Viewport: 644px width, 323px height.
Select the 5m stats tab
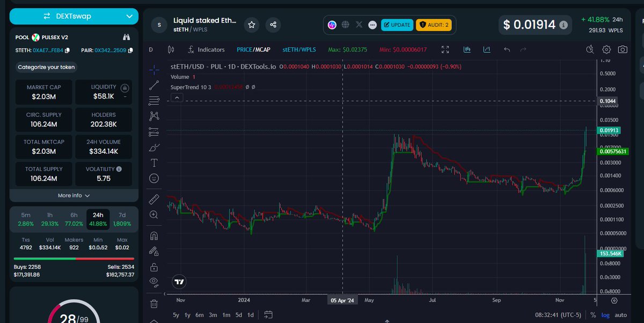pyautogui.click(x=26, y=219)
